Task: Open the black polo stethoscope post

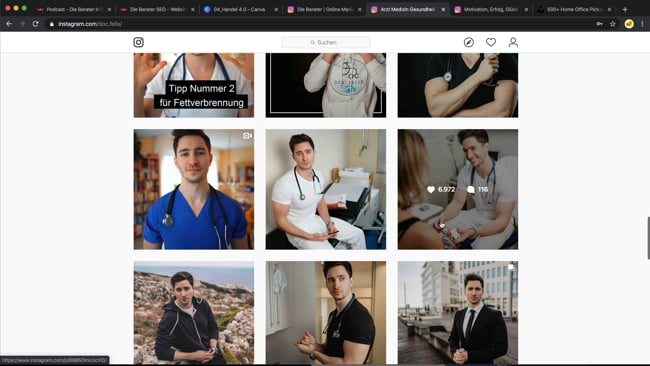Action: coord(326,313)
